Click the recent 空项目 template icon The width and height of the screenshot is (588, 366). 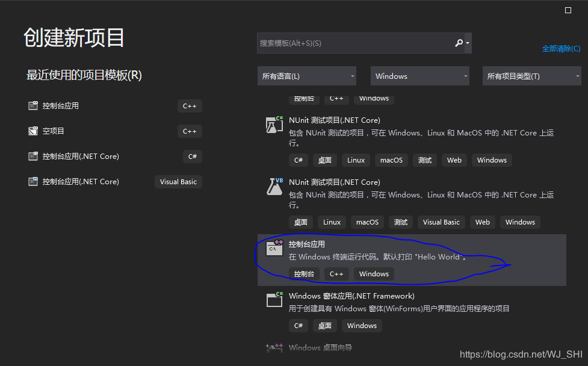[x=33, y=131]
